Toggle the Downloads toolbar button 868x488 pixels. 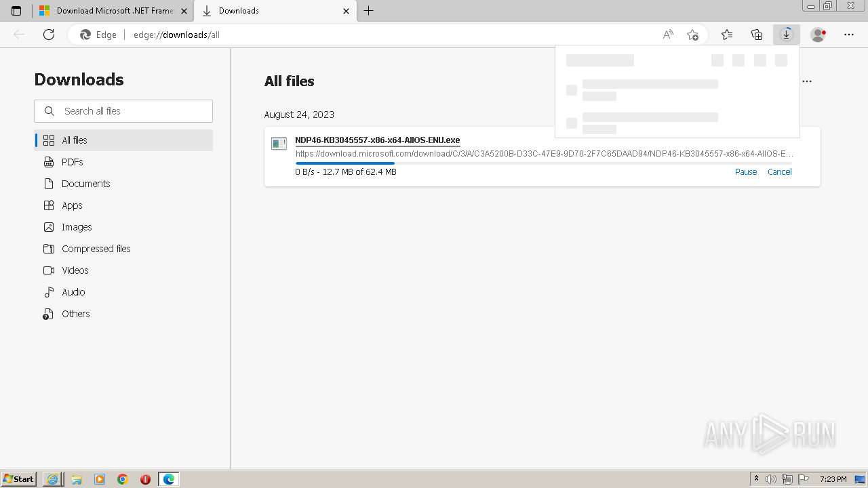(x=787, y=35)
